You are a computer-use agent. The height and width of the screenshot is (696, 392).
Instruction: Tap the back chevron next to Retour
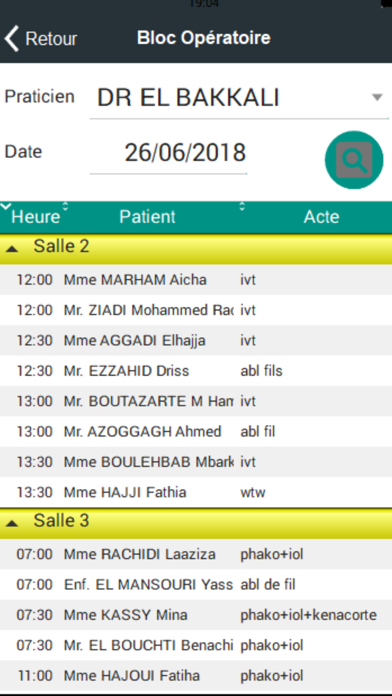[12, 39]
